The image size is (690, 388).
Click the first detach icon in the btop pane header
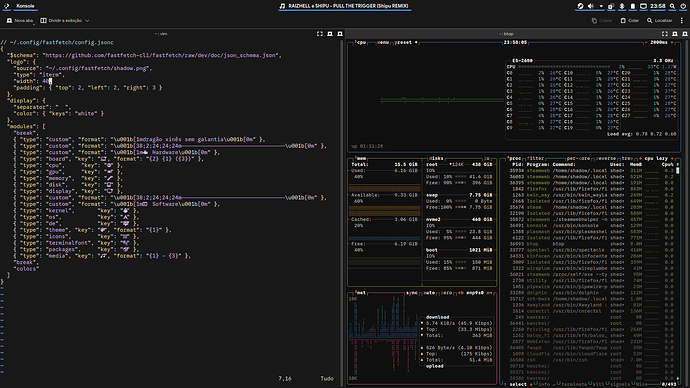coord(675,34)
